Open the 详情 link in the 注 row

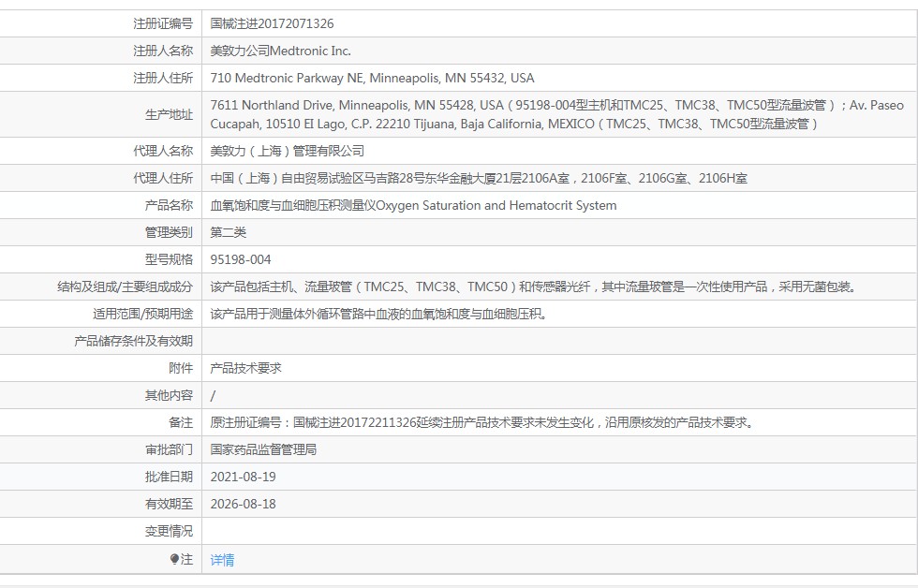[x=223, y=560]
